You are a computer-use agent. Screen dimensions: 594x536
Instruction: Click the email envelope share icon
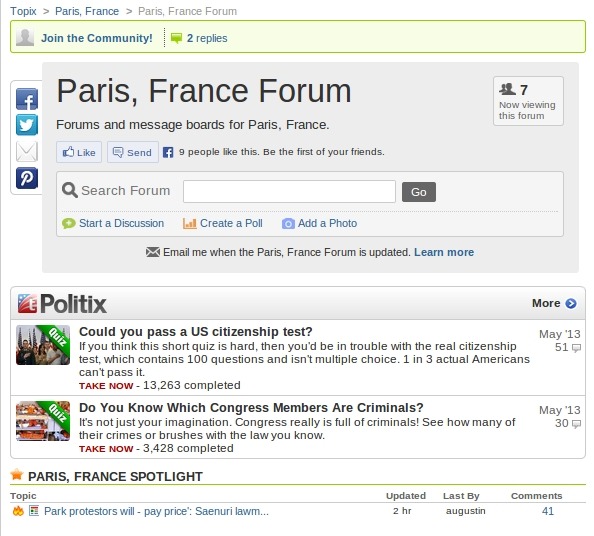click(x=27, y=152)
